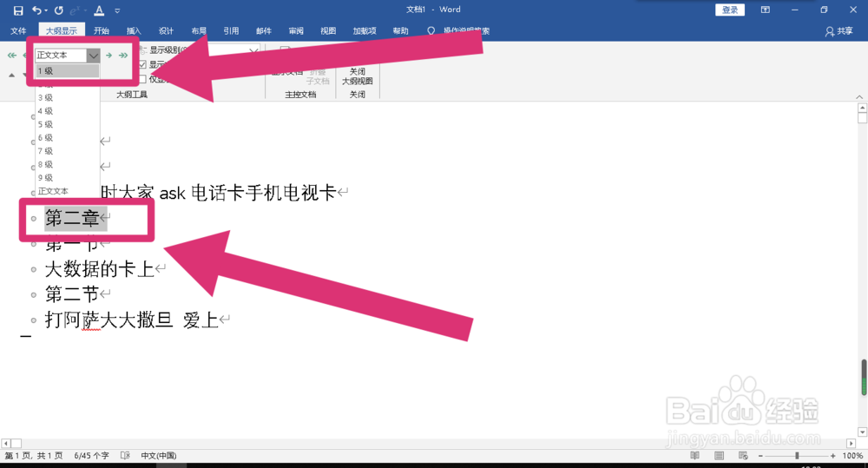The image size is (868, 468).
Task: Click the font color A icon
Action: click(x=99, y=10)
